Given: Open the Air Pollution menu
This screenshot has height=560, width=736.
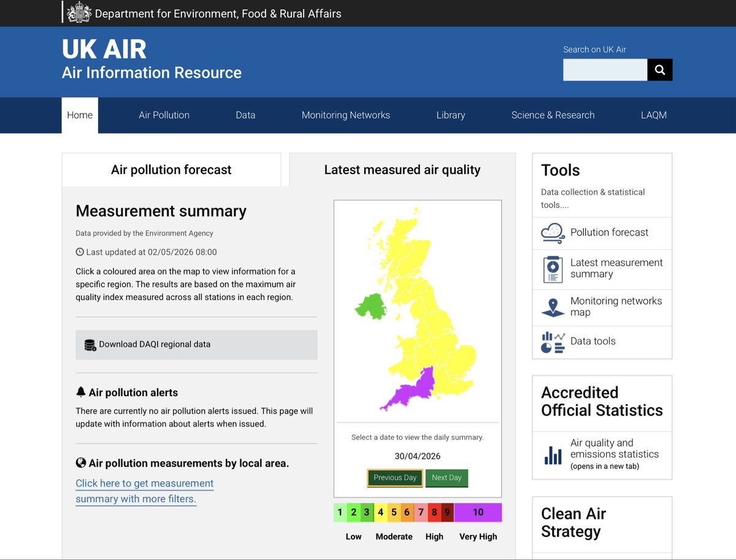Looking at the screenshot, I should 164,115.
